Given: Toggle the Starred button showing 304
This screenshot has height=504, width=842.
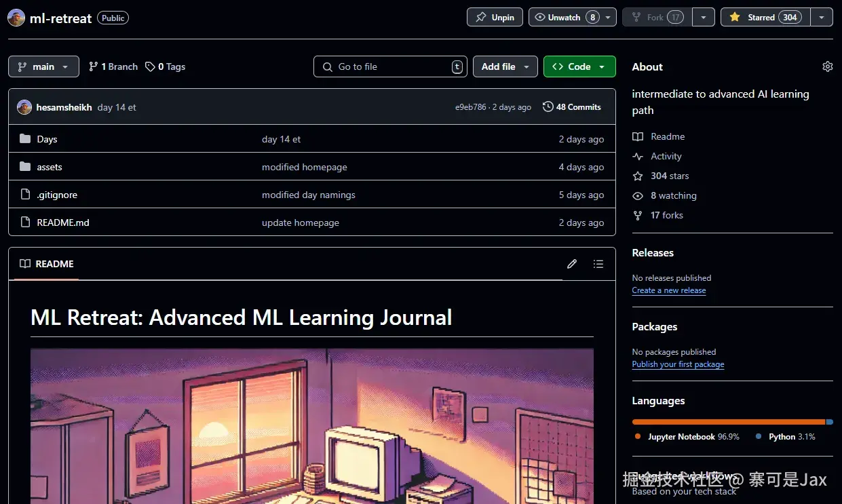Looking at the screenshot, I should pos(765,17).
